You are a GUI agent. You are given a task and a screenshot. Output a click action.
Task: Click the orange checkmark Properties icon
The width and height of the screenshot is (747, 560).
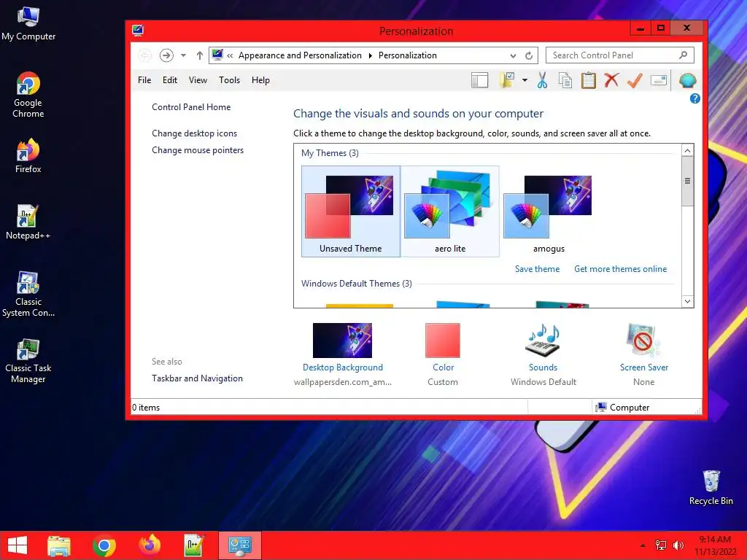[x=635, y=80]
